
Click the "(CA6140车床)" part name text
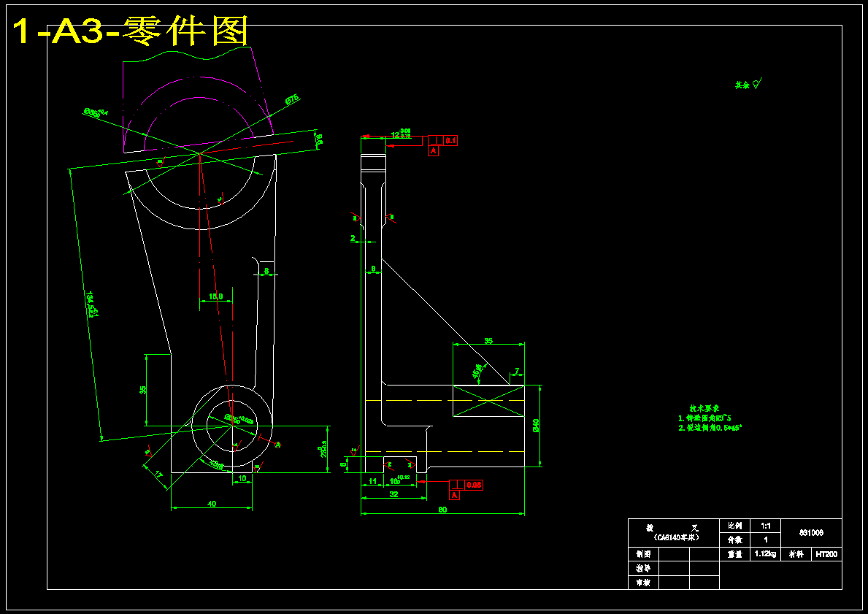coord(677,537)
